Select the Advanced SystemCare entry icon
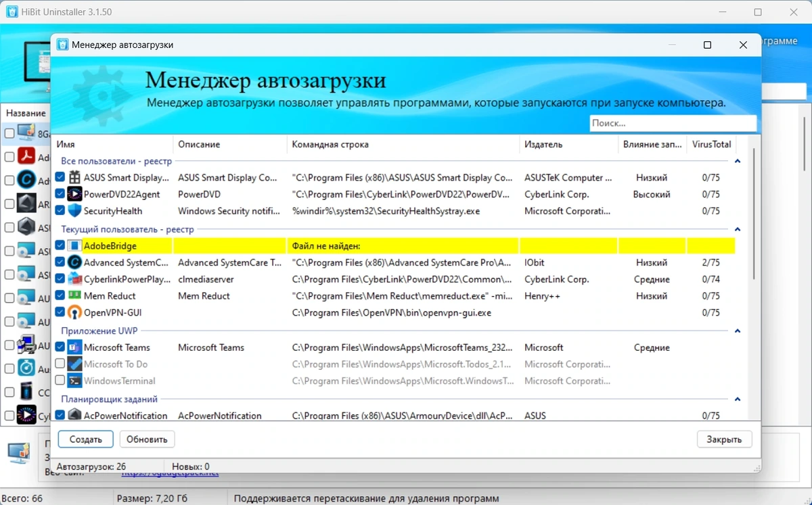This screenshot has width=812, height=505. click(74, 262)
